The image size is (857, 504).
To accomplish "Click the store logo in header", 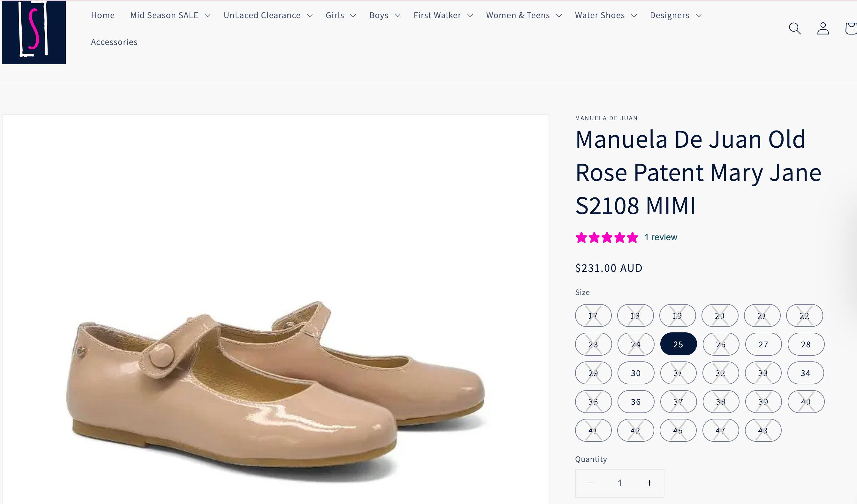I will (x=34, y=32).
